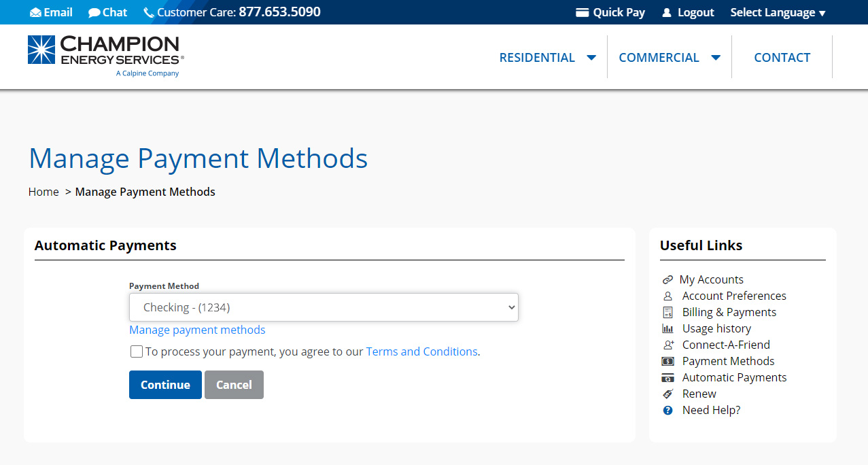Click the Useful Links heading

pyautogui.click(x=701, y=245)
